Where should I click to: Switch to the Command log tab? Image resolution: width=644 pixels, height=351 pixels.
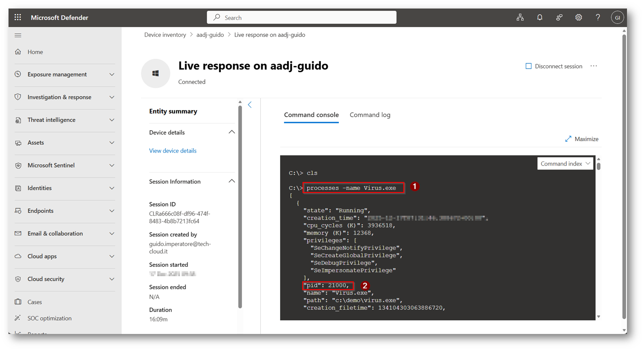point(370,115)
